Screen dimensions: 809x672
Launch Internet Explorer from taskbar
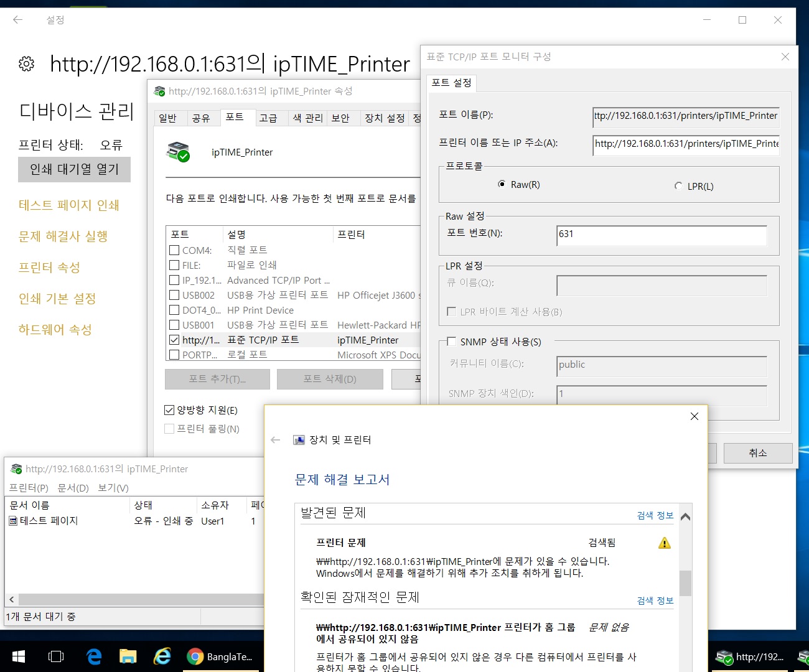pos(162,656)
